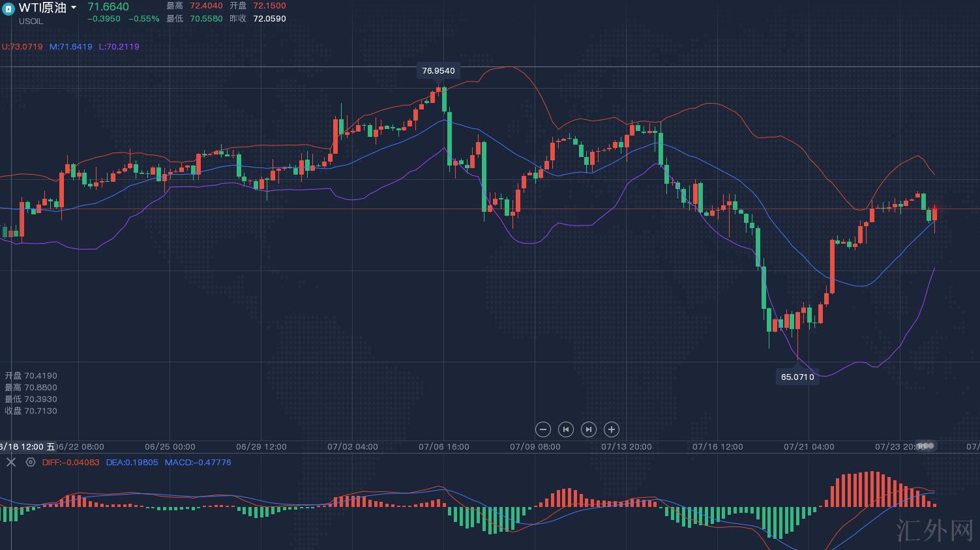The height and width of the screenshot is (550, 980).
Task: Zoom out the chart with minus button
Action: pyautogui.click(x=542, y=429)
